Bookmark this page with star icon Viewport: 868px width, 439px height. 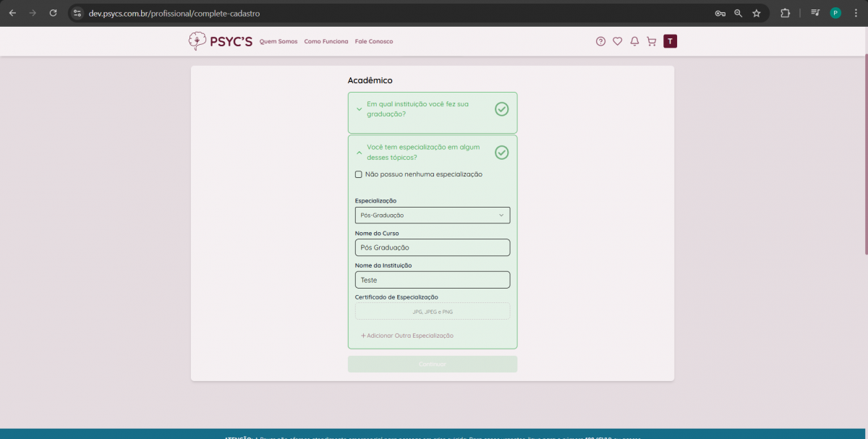(757, 13)
